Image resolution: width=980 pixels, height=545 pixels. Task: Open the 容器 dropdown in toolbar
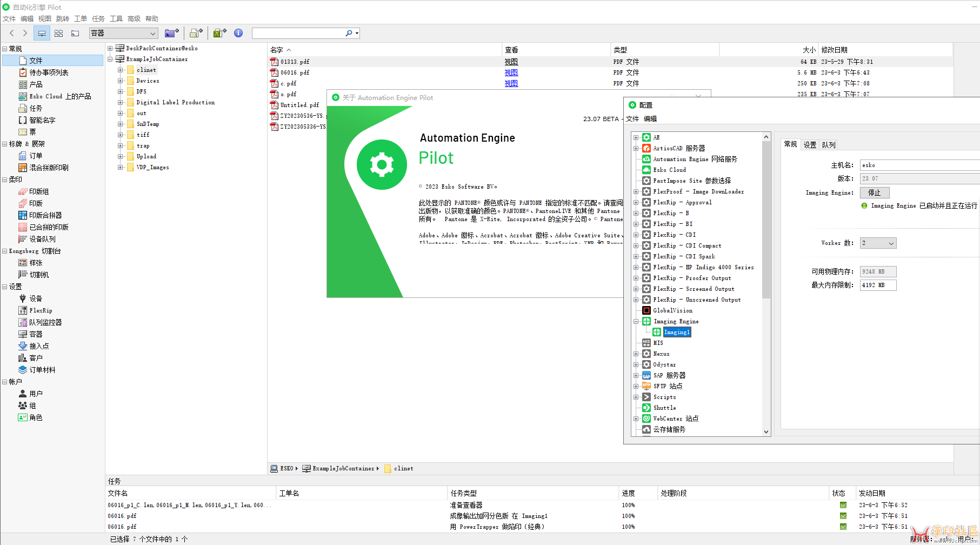(124, 33)
